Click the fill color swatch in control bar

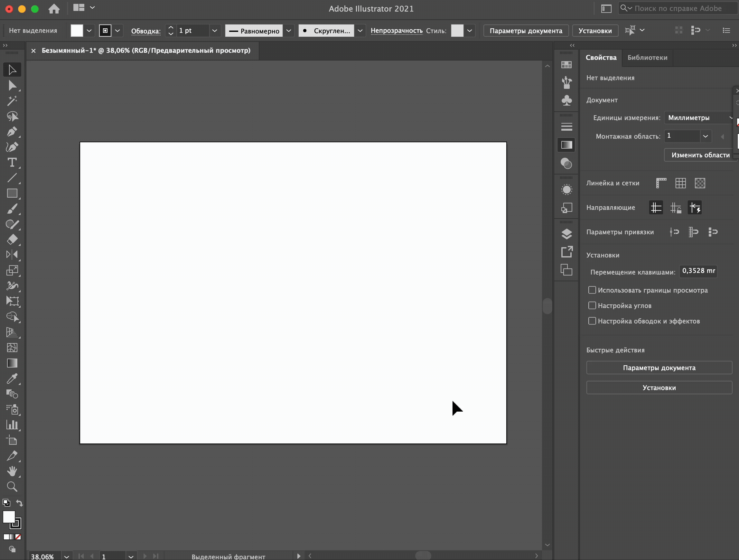(77, 31)
